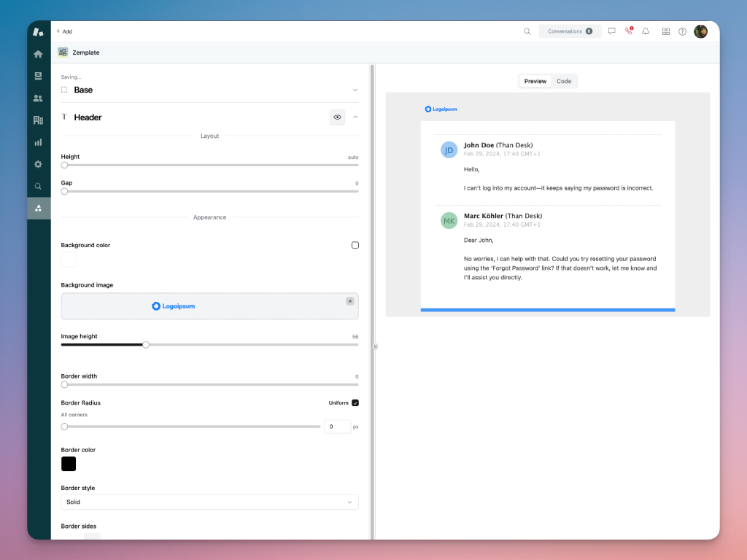Select the Preview tab
The height and width of the screenshot is (560, 747).
point(535,81)
